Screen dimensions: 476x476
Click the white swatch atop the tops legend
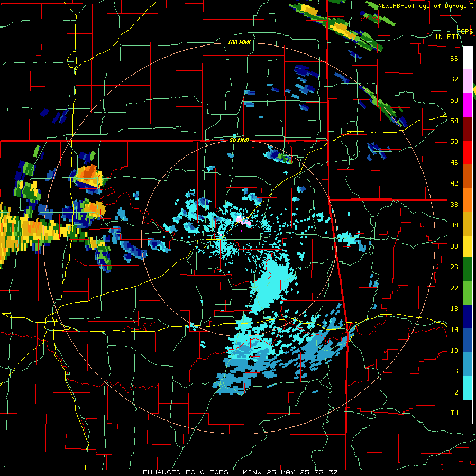(467, 58)
